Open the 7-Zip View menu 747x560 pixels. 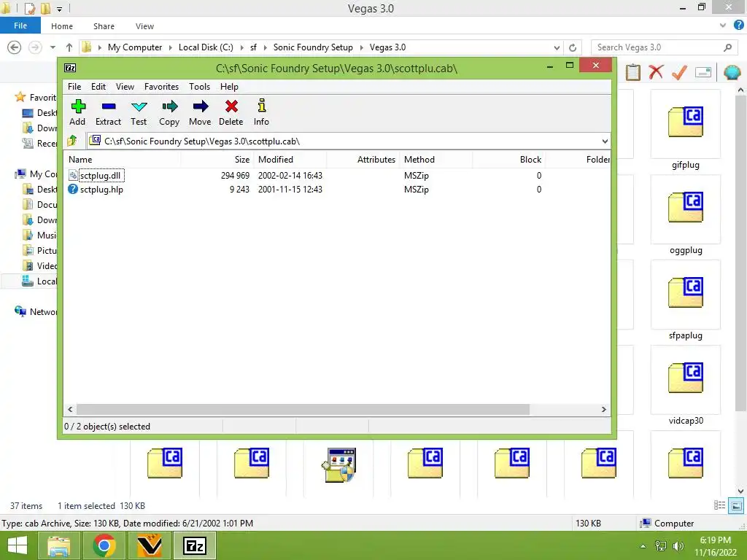[x=125, y=87]
